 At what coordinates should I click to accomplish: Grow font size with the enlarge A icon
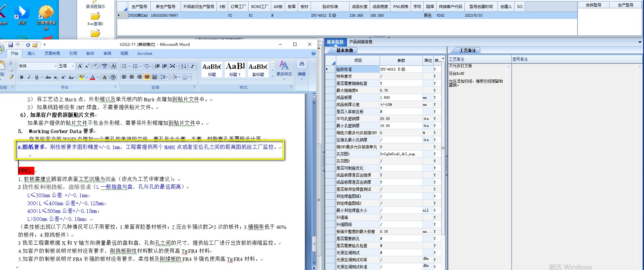[80, 66]
